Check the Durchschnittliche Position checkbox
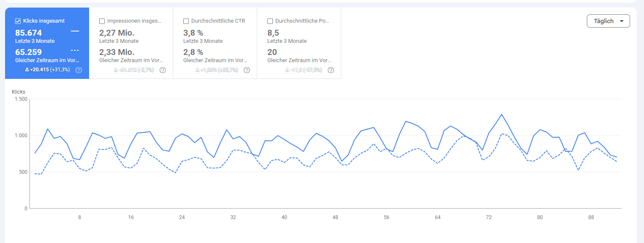This screenshot has height=243, width=644. [x=270, y=21]
